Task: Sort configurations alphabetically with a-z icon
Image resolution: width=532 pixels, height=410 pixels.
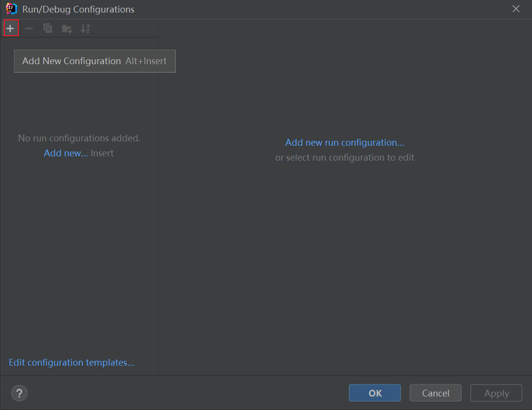Action: (x=85, y=28)
